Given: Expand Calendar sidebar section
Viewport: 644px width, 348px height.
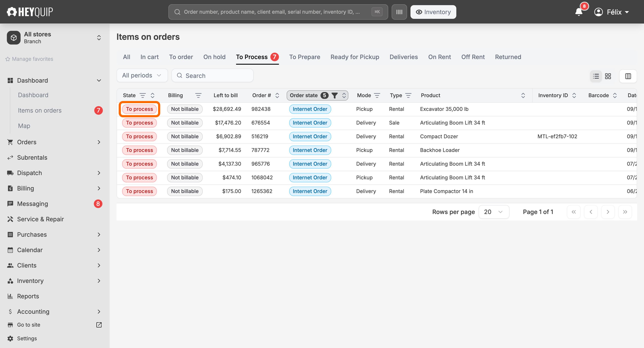Looking at the screenshot, I should [x=99, y=250].
